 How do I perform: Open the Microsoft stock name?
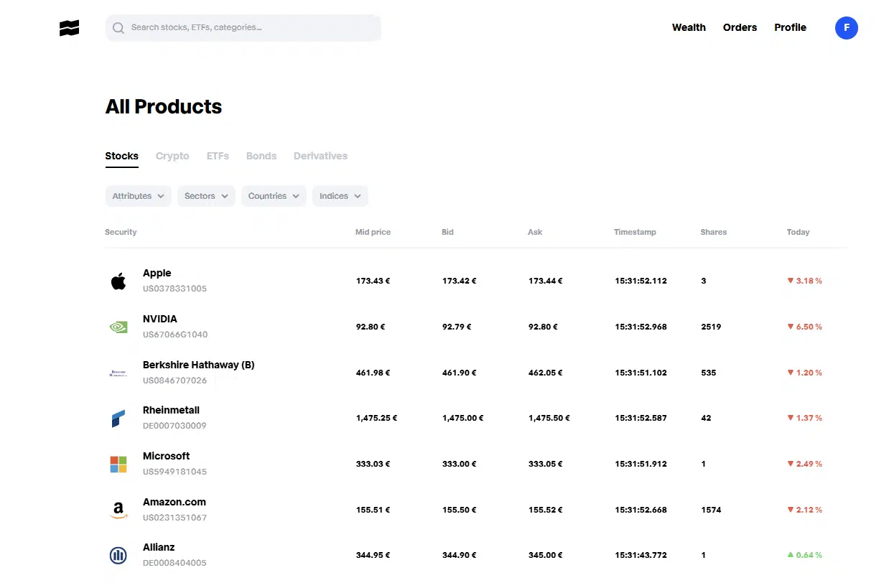point(166,456)
